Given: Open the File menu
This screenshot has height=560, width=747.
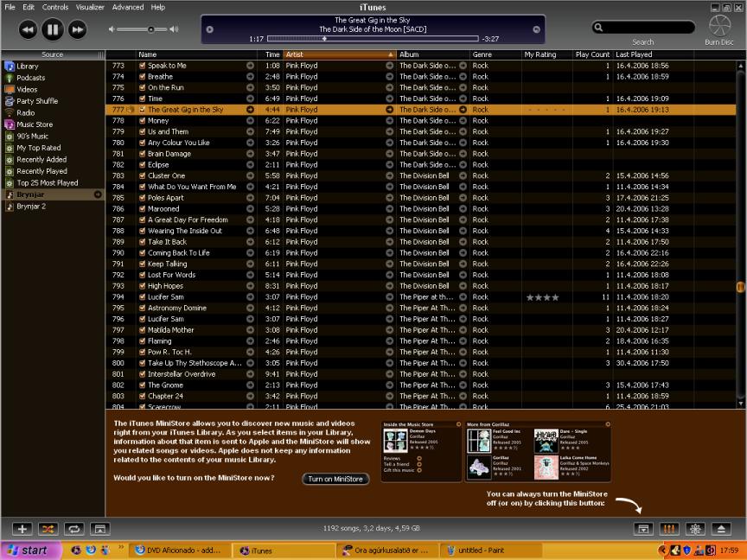Looking at the screenshot, I should tap(10, 7).
